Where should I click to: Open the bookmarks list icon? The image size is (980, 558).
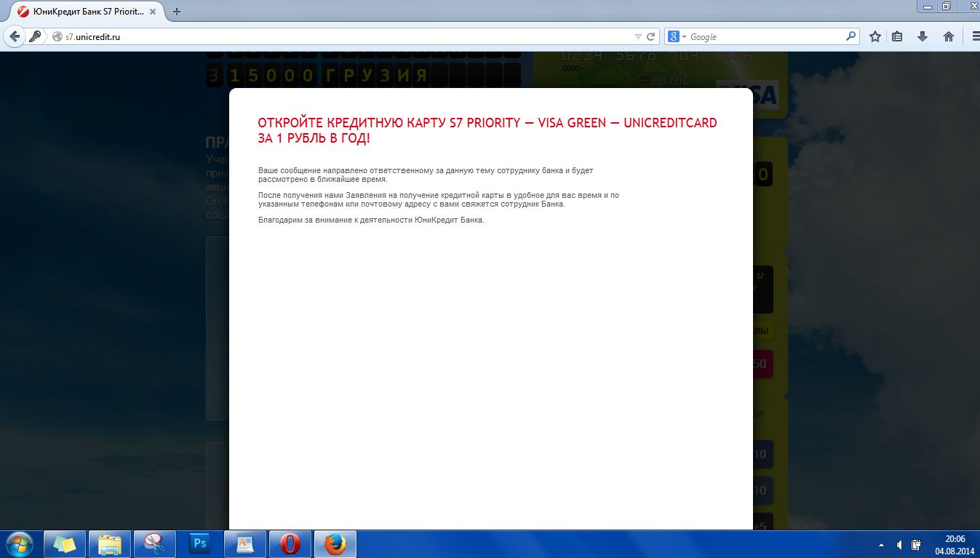[x=898, y=36]
